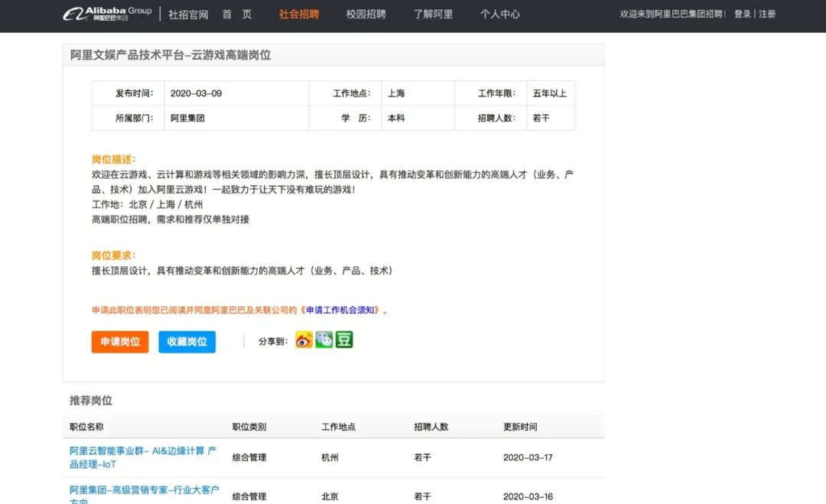Select the publish date 2020-03-09
Screen dimensions: 826x504
click(196, 93)
